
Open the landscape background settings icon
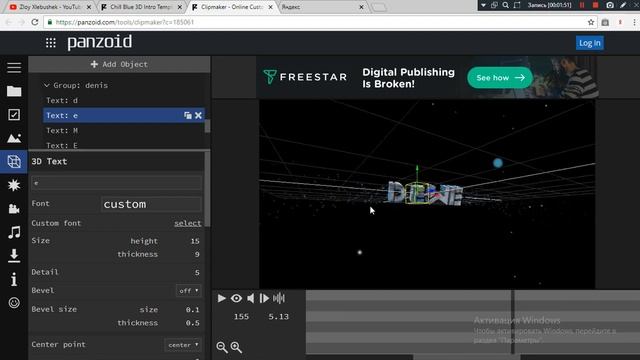(14, 138)
